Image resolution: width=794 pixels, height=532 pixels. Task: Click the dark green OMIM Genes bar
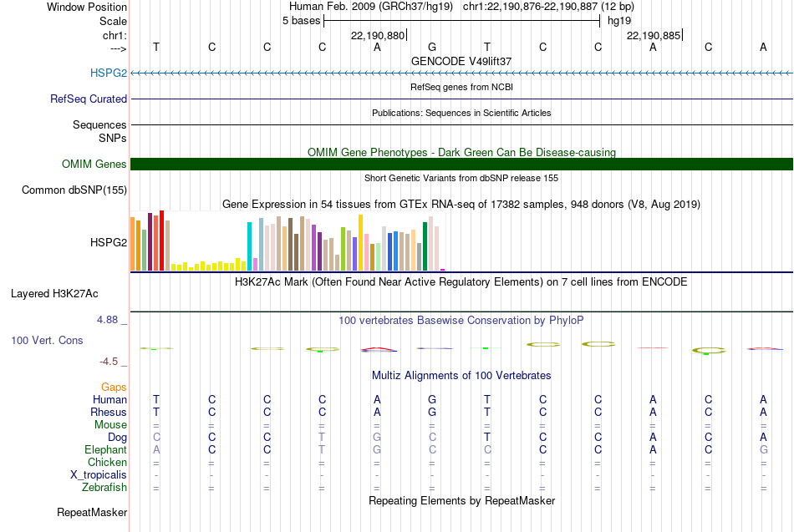[462, 164]
